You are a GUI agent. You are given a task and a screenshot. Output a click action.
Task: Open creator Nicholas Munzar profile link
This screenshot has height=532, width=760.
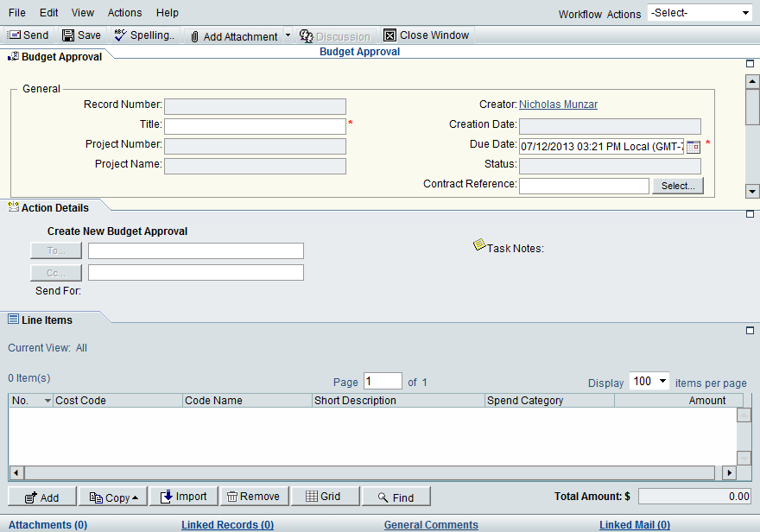tap(558, 104)
